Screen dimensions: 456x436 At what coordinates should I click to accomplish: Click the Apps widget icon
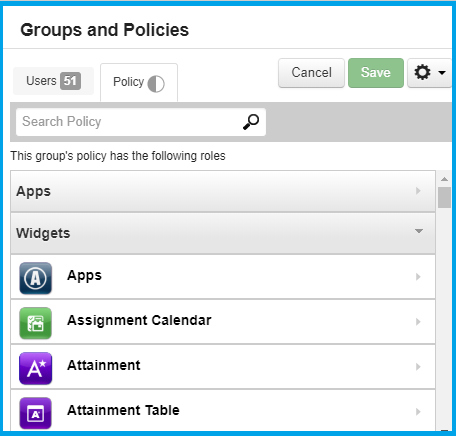(x=36, y=278)
